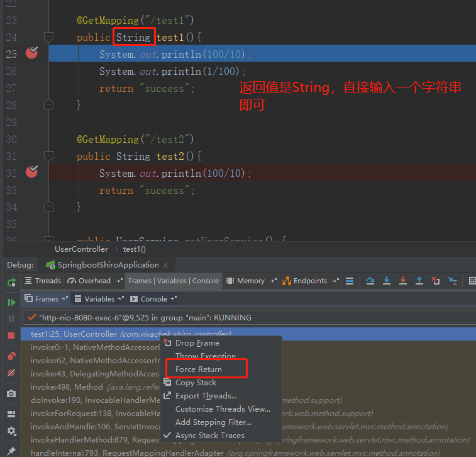Pause the running program
Image resolution: width=476 pixels, height=457 pixels.
tap(11, 319)
